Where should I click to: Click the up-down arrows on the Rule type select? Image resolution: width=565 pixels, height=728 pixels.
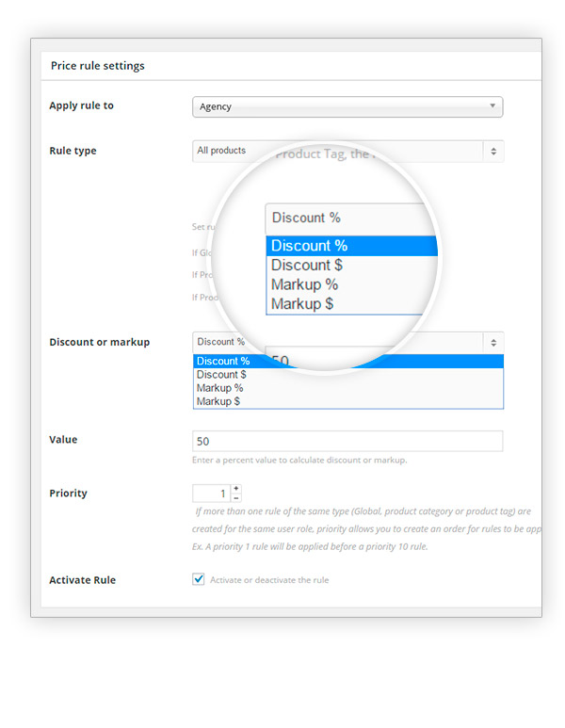pos(493,151)
